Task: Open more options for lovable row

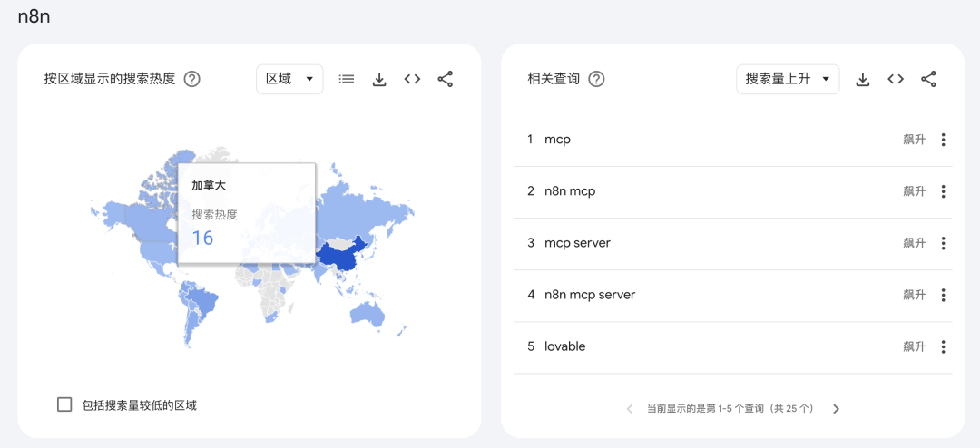Action: click(x=943, y=347)
